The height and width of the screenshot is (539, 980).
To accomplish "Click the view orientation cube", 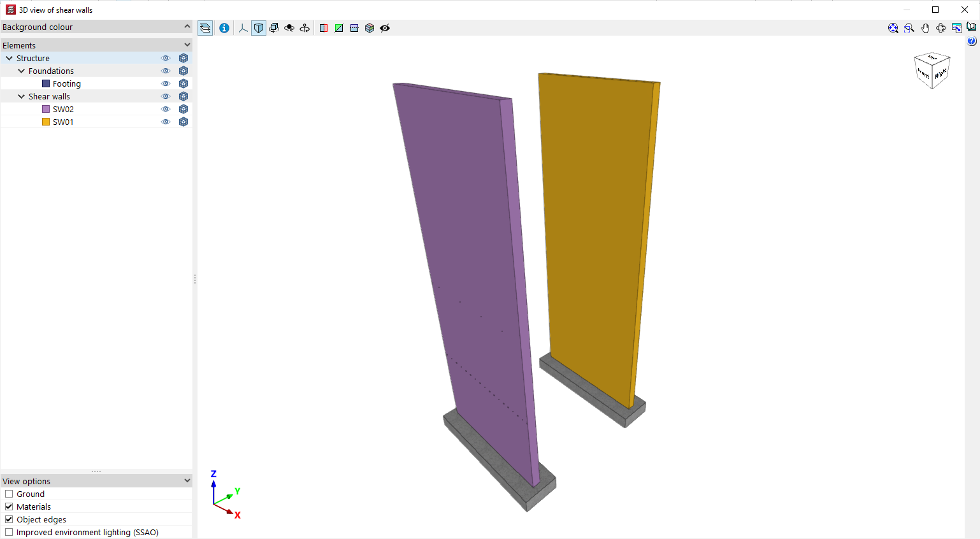I will point(932,71).
